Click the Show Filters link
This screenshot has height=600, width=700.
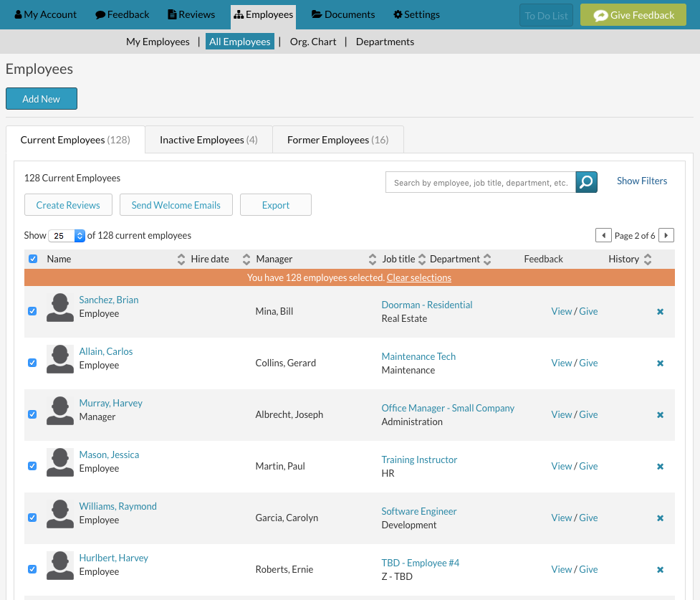642,181
